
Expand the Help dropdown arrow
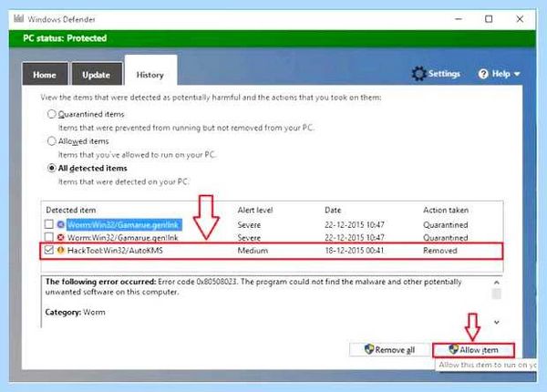tap(517, 74)
